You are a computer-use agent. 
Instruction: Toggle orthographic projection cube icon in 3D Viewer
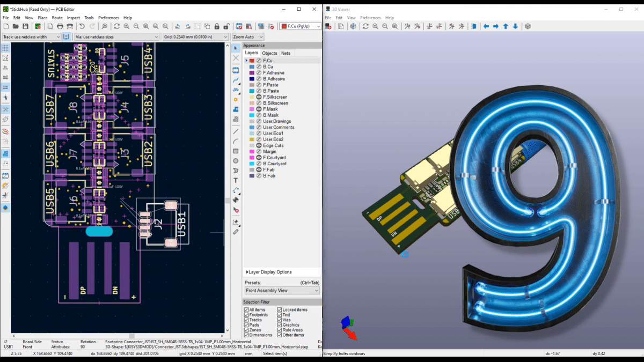pyautogui.click(x=528, y=26)
